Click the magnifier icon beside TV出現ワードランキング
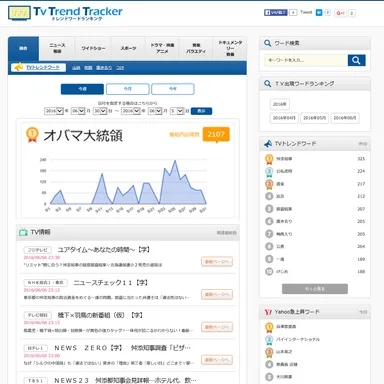This screenshot has width=384, height=384. 267,83
